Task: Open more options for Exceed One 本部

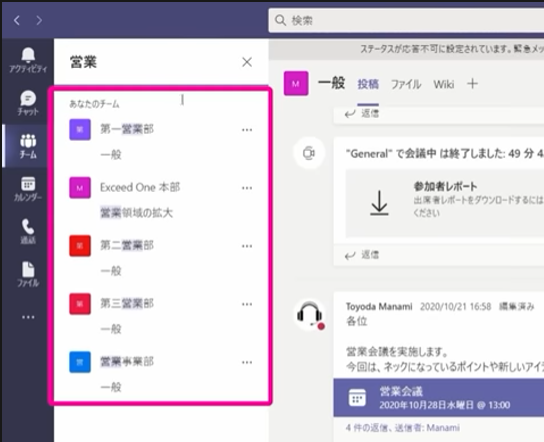Action: pyautogui.click(x=247, y=188)
